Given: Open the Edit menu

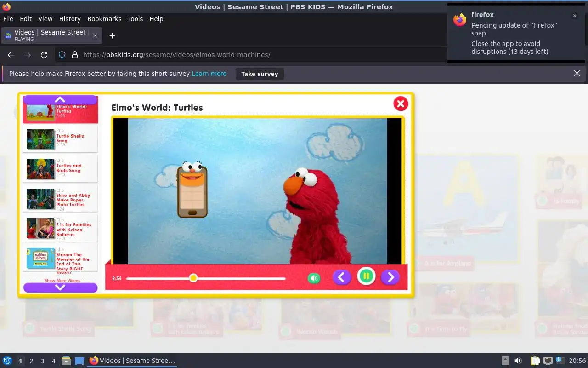Looking at the screenshot, I should click(x=26, y=19).
